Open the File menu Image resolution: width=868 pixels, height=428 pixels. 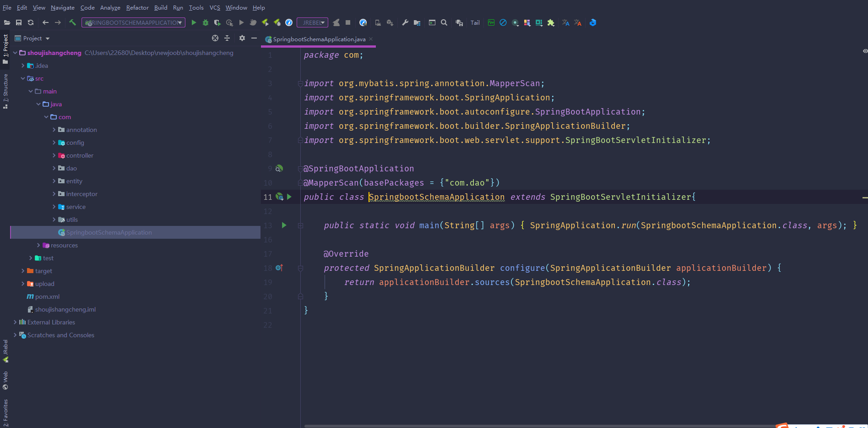pos(7,7)
